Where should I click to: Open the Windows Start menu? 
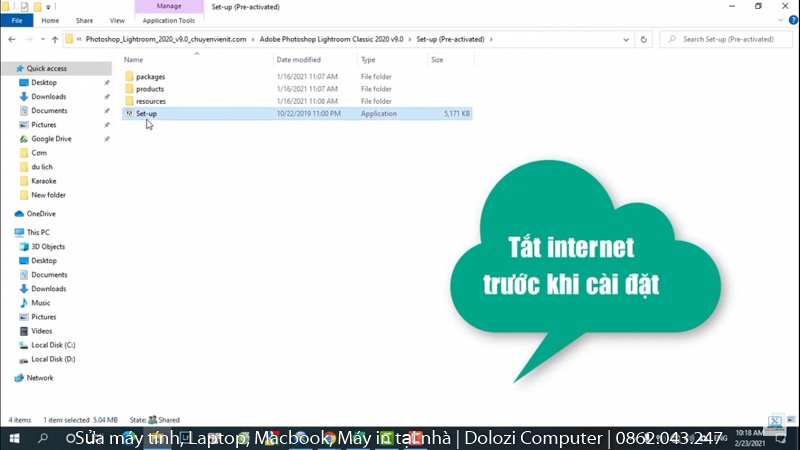tap(14, 438)
